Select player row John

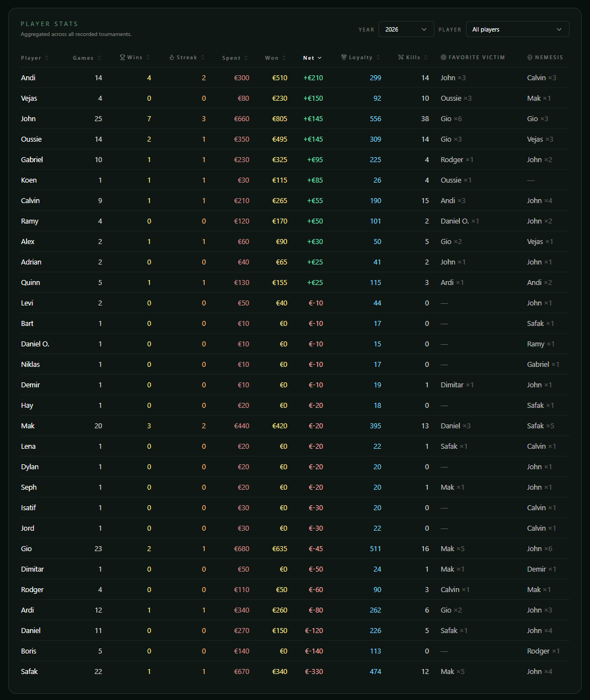[294, 119]
